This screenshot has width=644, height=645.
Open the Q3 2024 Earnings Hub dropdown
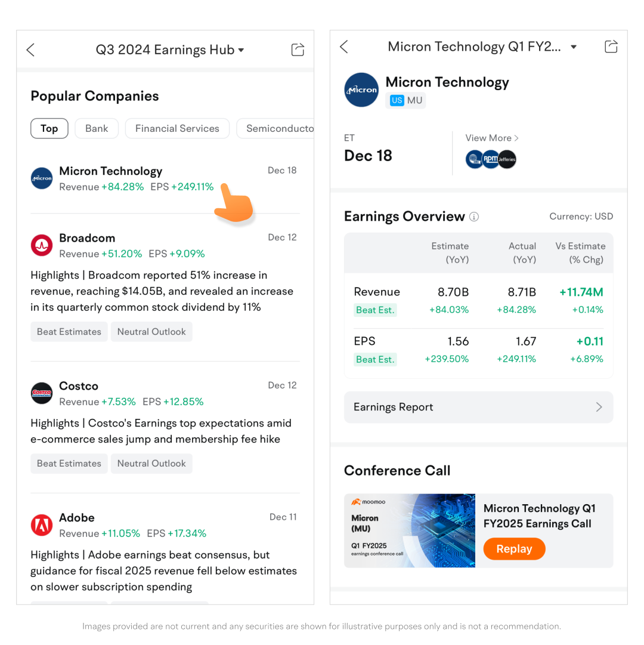241,50
